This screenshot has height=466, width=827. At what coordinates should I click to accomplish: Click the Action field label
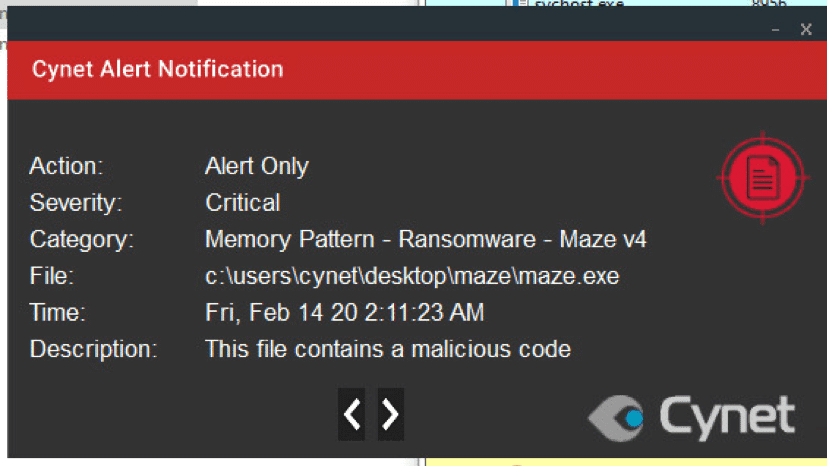pos(66,166)
